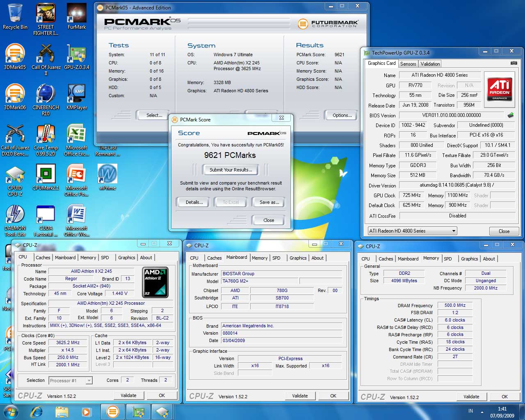
Task: Launch GPU-Z.0.3.4 desktop icon
Action: click(x=77, y=57)
